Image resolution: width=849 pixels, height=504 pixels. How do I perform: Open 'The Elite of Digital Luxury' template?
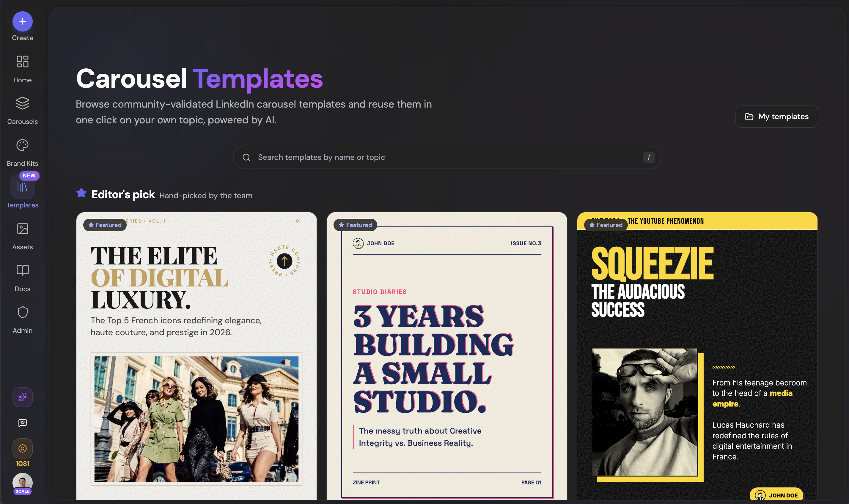coord(196,357)
